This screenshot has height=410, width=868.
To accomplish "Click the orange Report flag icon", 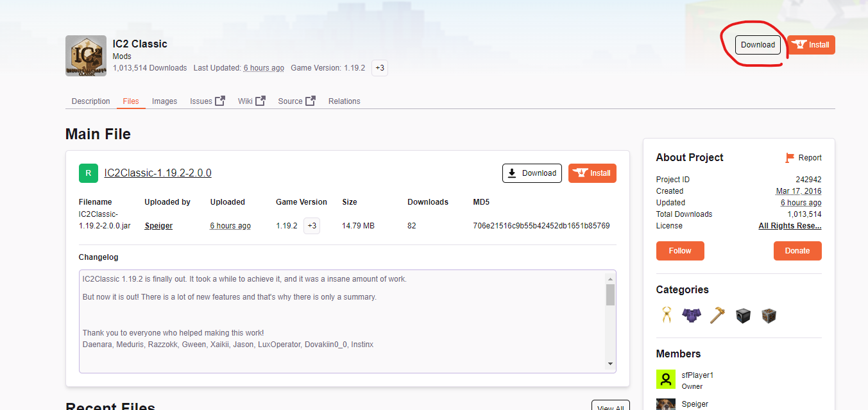I will coord(790,158).
